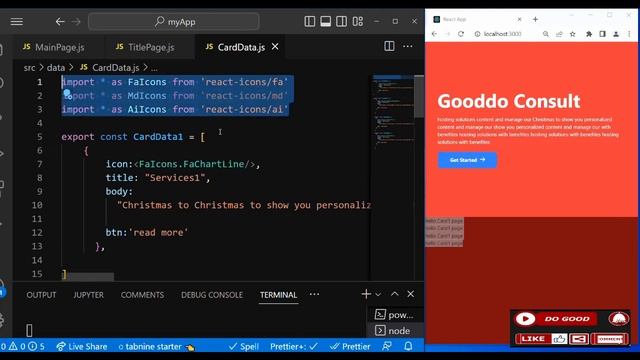Click line number 5 in the gutter
Image resolution: width=640 pixels, height=360 pixels.
(x=40, y=137)
